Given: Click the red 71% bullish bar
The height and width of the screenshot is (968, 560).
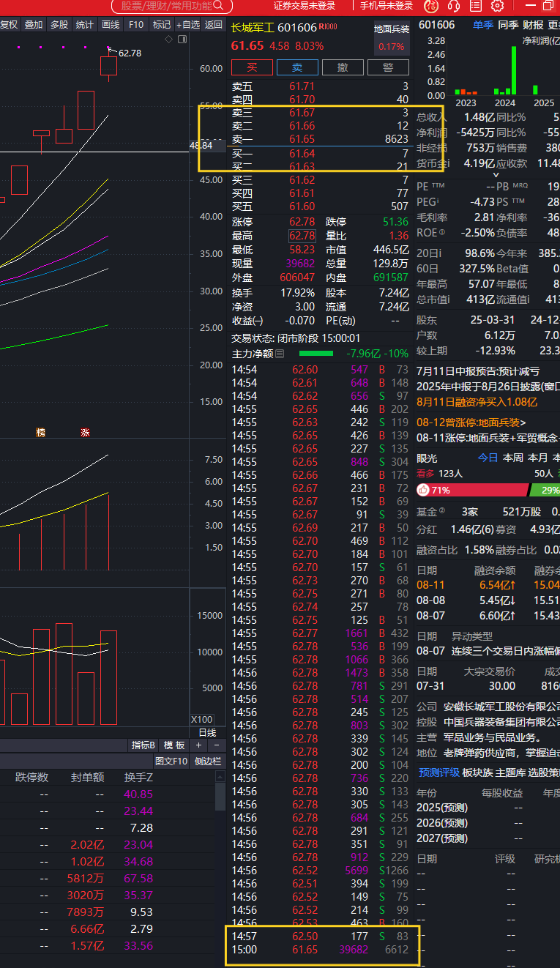Looking at the screenshot, I should (472, 490).
